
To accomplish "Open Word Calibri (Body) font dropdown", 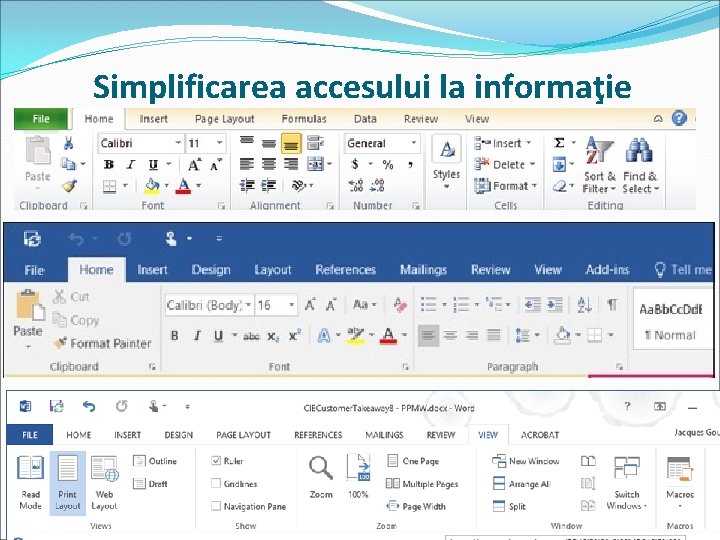I will 248,305.
